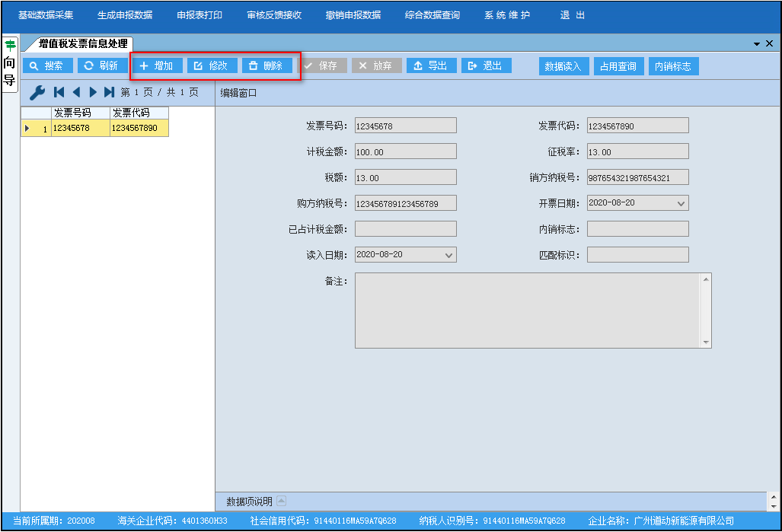This screenshot has height=532, width=782.
Task: Click 增加 to add an invoice
Action: pos(157,66)
